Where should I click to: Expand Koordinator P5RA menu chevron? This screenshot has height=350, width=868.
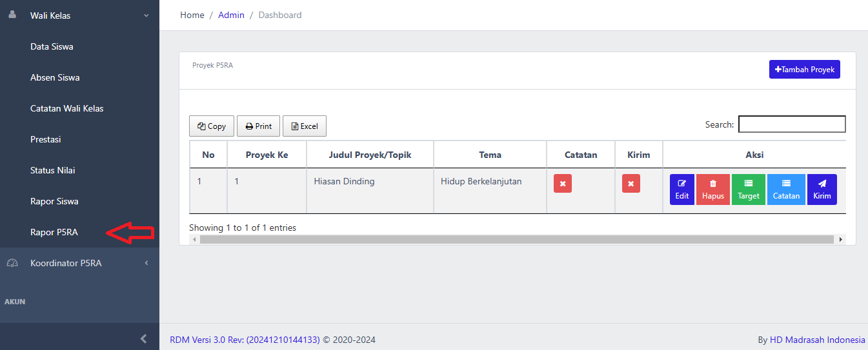(146, 263)
